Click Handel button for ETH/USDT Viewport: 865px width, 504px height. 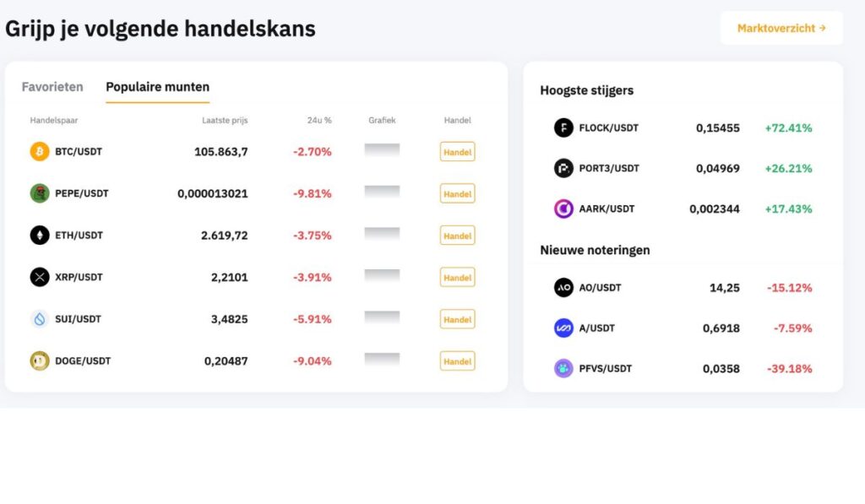point(457,236)
